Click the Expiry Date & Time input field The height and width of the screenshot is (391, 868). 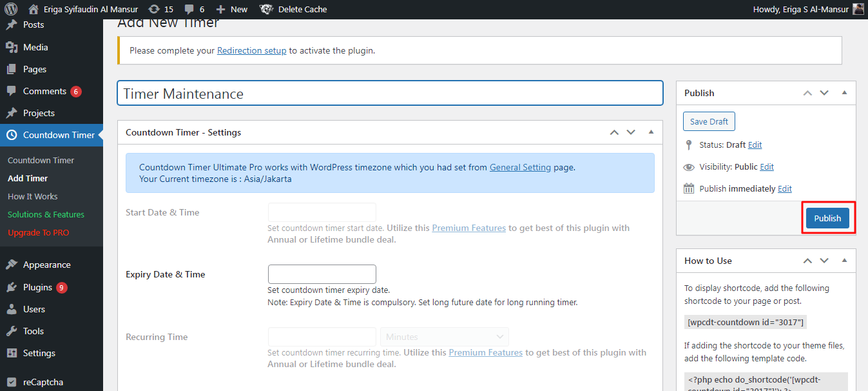click(322, 274)
